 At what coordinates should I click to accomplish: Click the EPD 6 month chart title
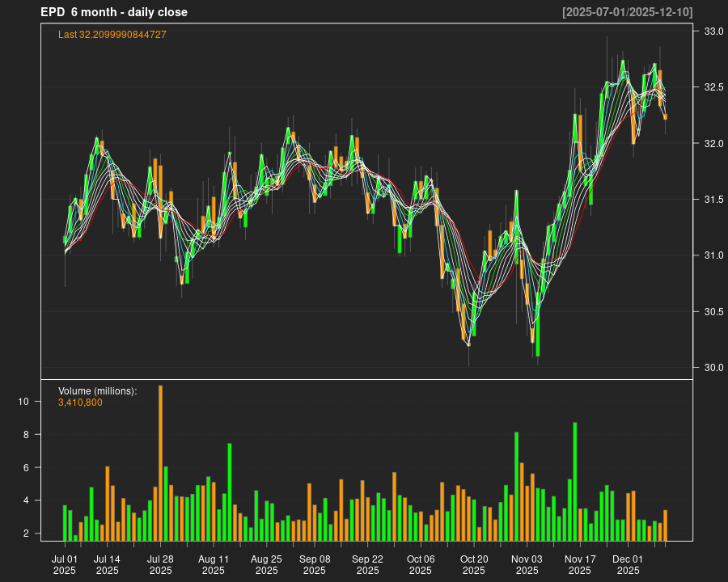click(114, 12)
